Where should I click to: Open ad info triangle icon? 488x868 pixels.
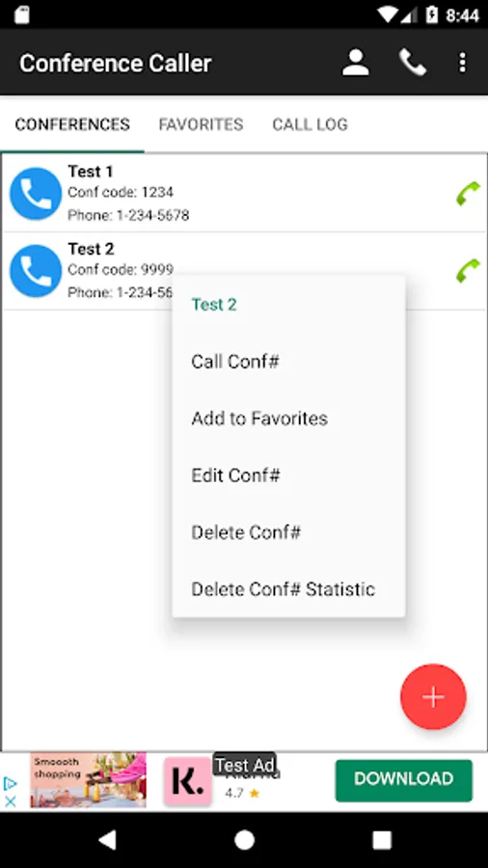pos(10,783)
